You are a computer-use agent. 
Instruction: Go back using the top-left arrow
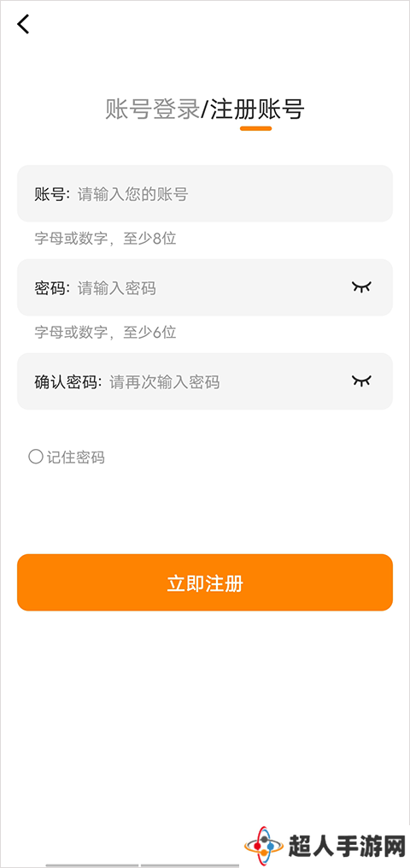(23, 24)
